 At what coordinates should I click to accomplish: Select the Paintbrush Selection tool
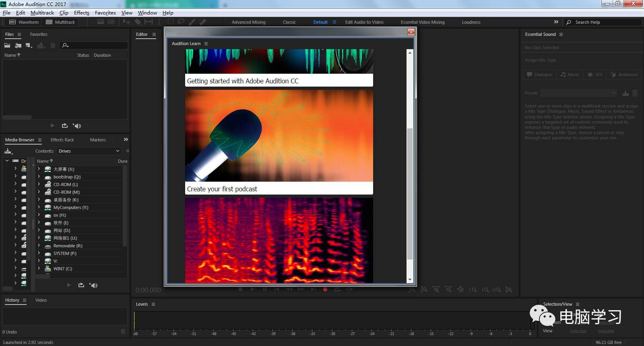pos(192,22)
